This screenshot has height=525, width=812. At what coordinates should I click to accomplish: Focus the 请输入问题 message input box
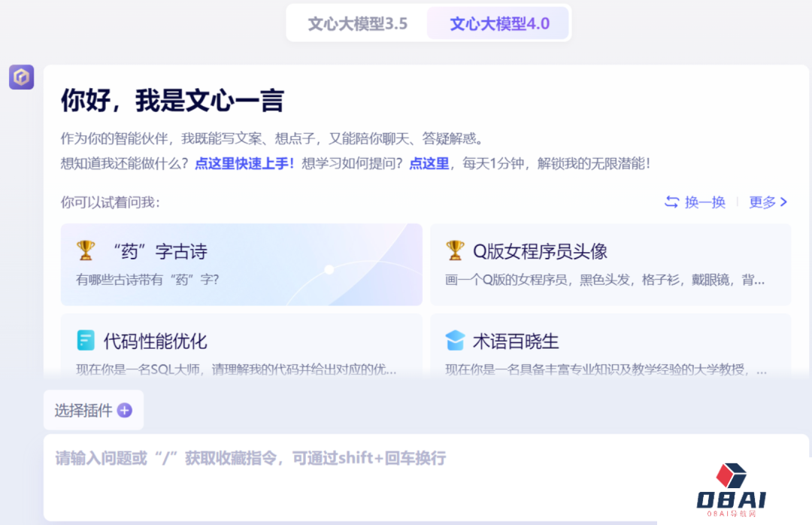[426, 478]
